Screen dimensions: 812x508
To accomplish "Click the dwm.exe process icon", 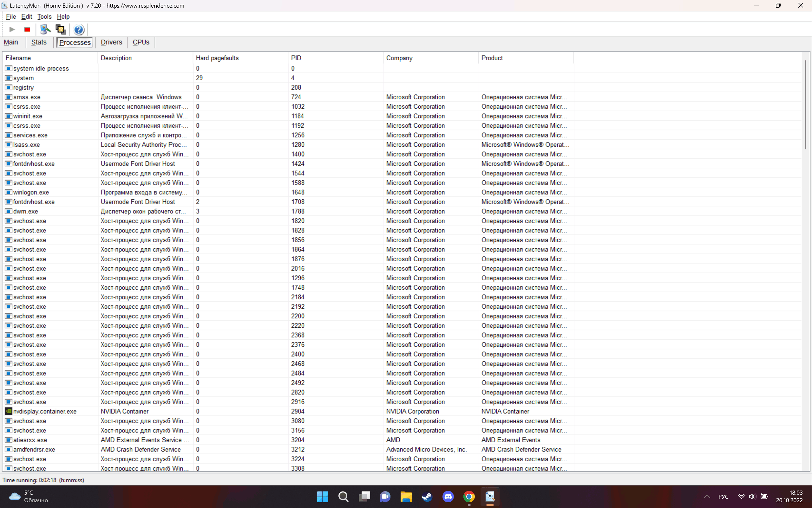I will pyautogui.click(x=8, y=211).
